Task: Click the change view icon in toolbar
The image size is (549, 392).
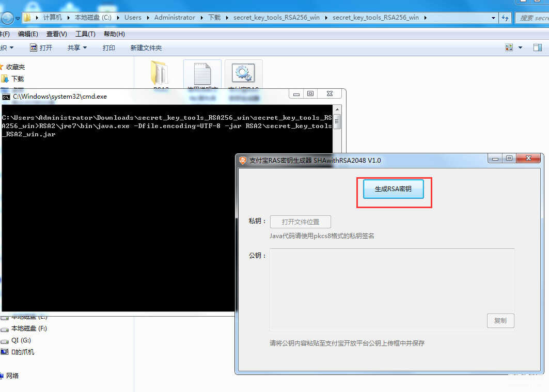Action: click(509, 48)
